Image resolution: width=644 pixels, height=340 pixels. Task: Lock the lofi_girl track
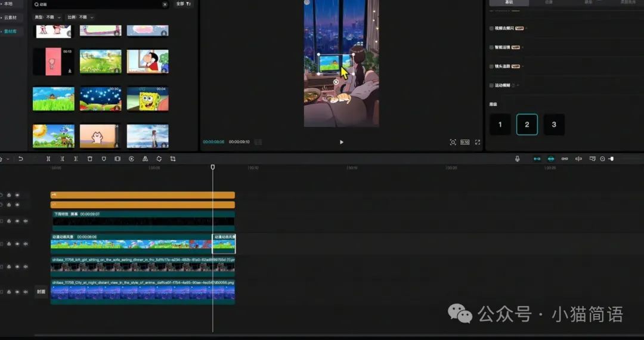coord(8,267)
